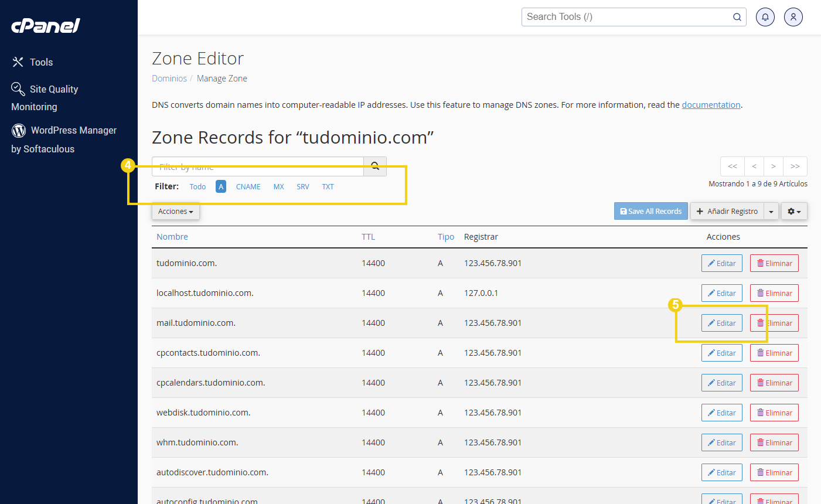Click the search magnifier in Search Tools
Screen dimensions: 821x504
tap(737, 17)
